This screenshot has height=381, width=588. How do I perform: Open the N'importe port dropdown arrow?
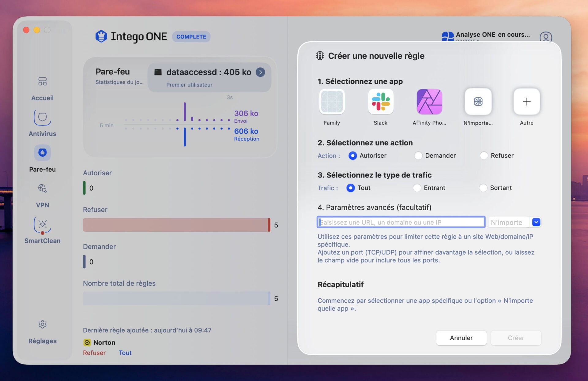pos(536,222)
